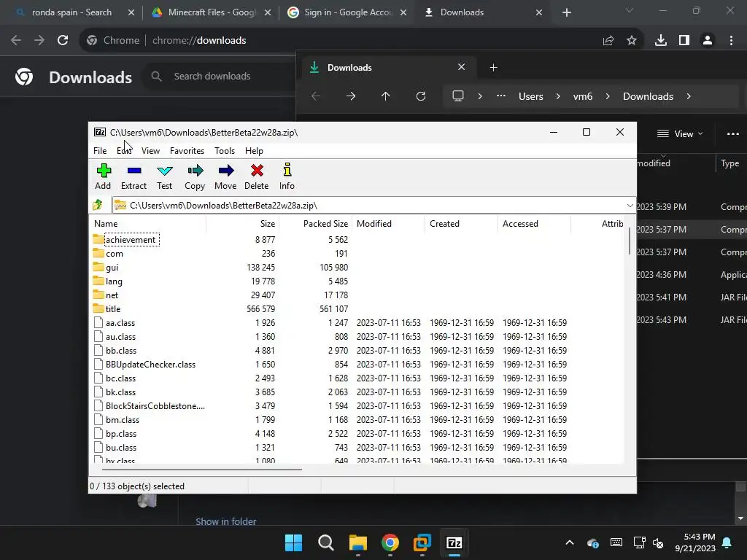747x560 pixels.
Task: Open Chrome's tab search chevron
Action: (x=630, y=10)
